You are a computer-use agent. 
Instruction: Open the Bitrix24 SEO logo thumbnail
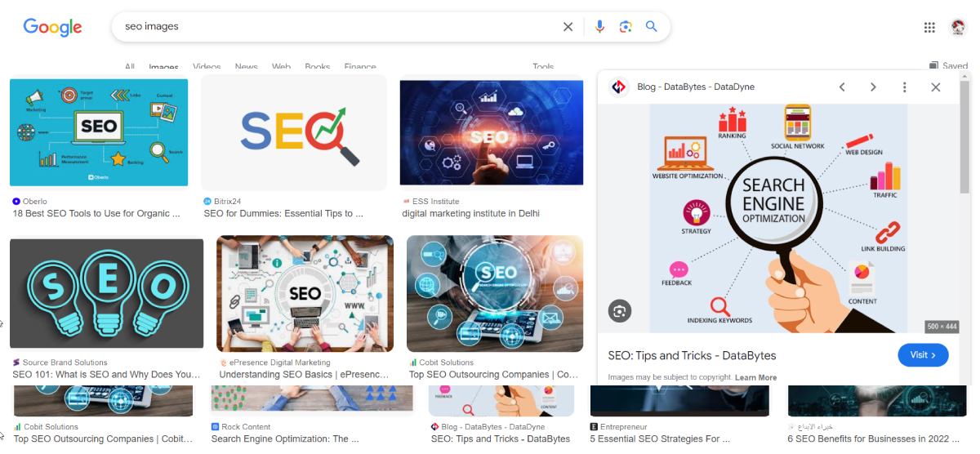(x=294, y=133)
